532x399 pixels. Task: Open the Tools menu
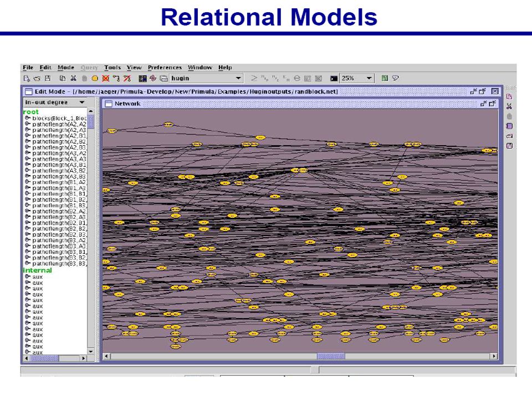pos(112,68)
